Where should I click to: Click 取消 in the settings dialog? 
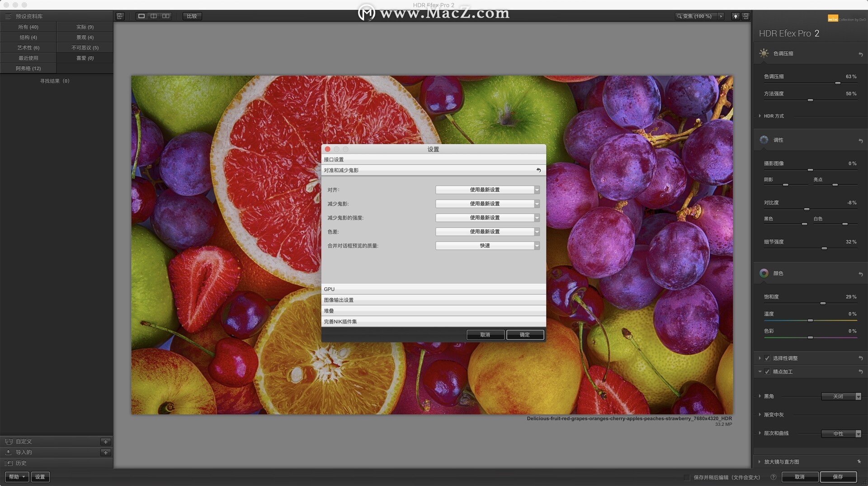point(485,335)
